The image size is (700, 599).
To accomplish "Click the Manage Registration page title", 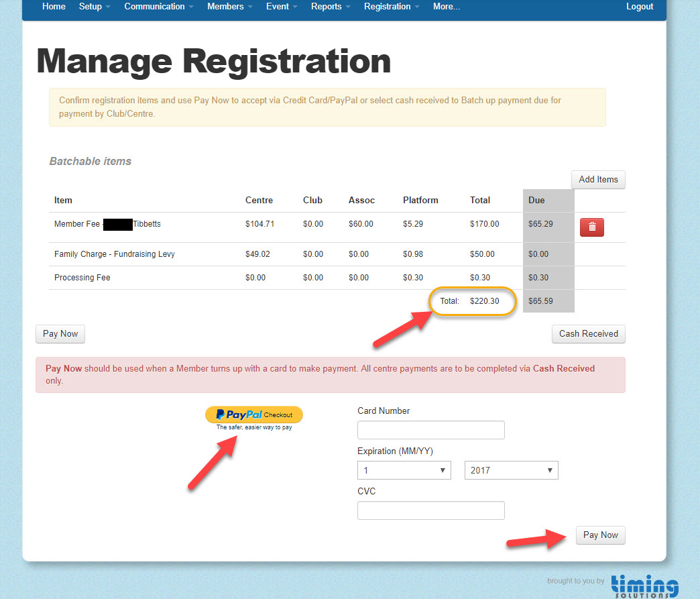I will coord(213,61).
